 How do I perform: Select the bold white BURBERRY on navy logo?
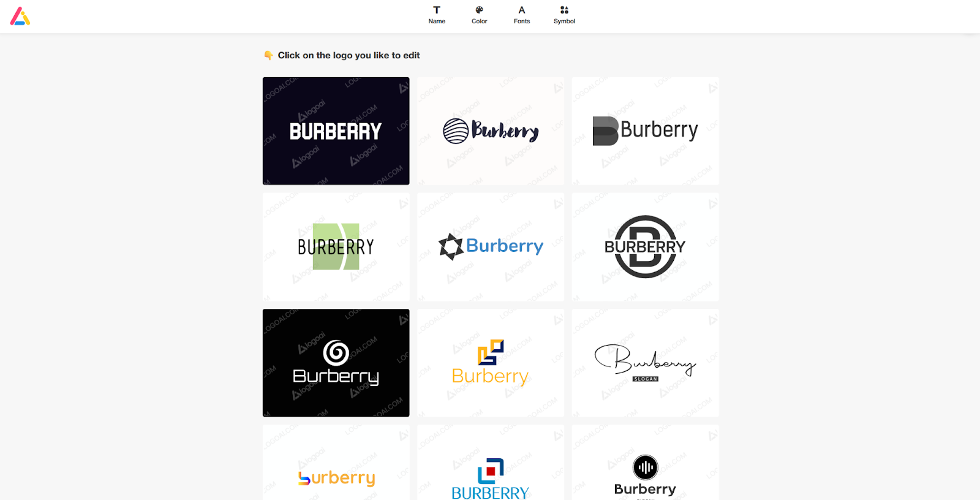pyautogui.click(x=336, y=131)
